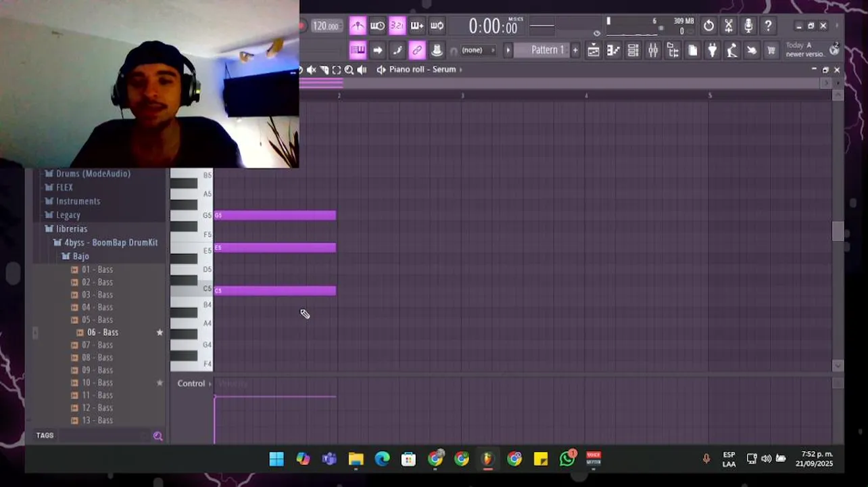Expand the FLEX folder
Viewport: 868px width, 487px height.
(59, 187)
